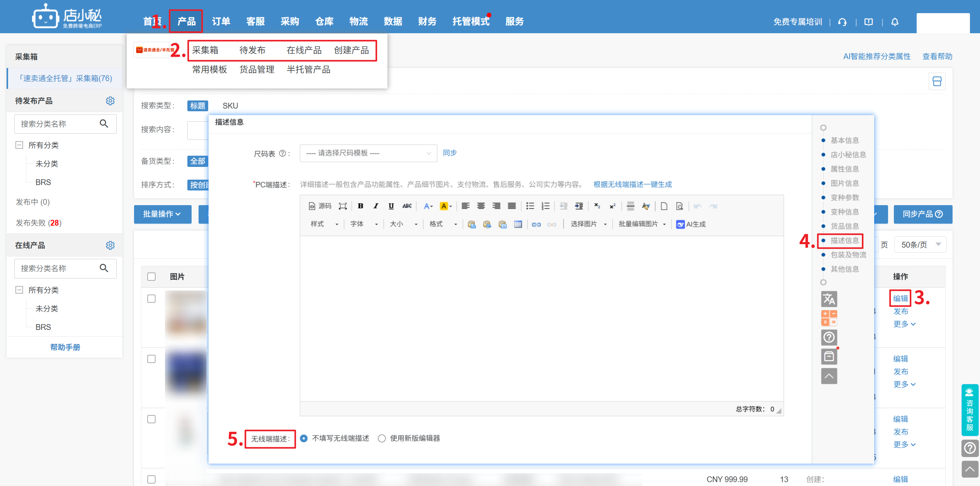
Task: Open text highlight color picker
Action: click(x=446, y=206)
